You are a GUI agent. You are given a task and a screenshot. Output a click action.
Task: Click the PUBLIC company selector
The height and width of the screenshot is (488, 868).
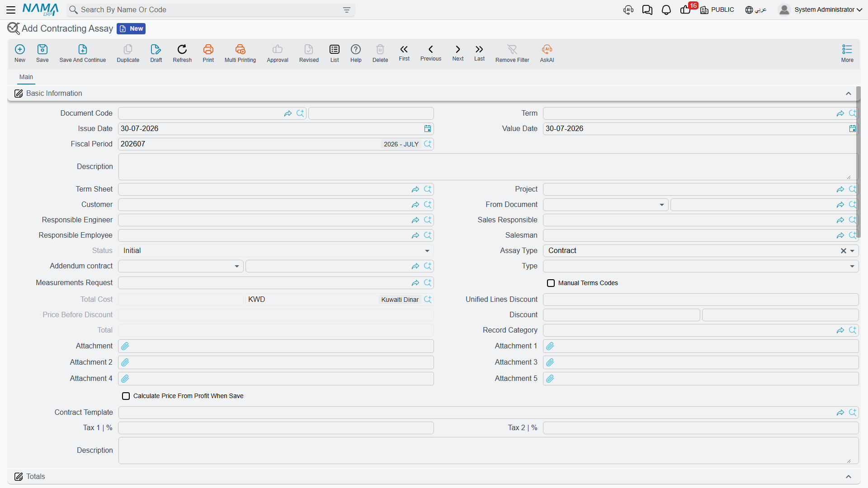(717, 10)
